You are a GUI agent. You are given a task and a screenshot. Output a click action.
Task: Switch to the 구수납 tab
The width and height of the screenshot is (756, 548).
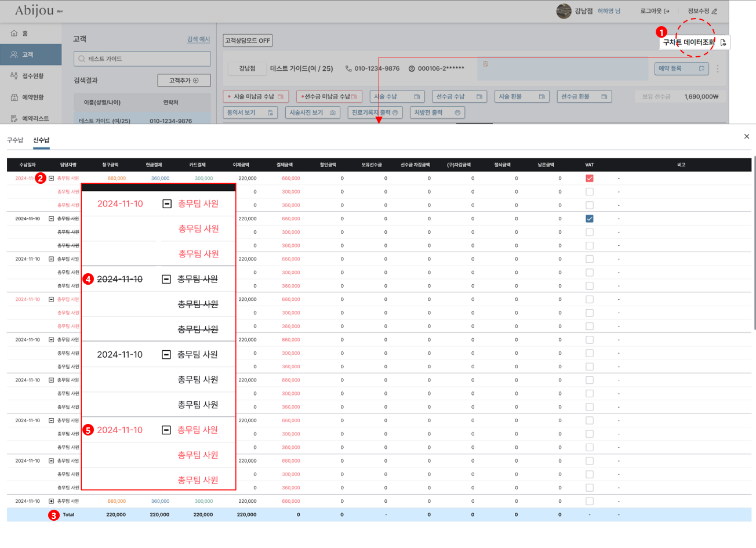pos(15,140)
